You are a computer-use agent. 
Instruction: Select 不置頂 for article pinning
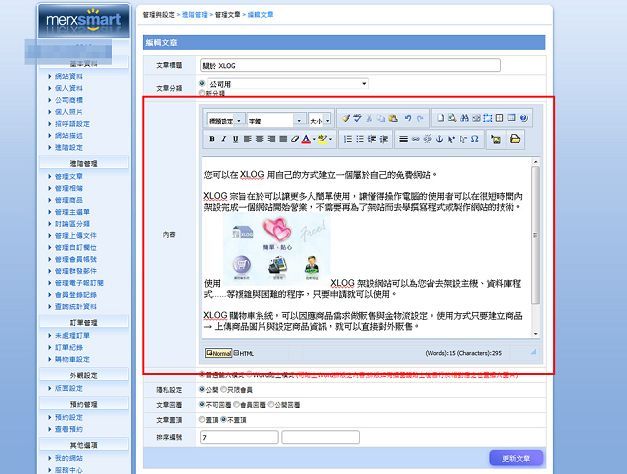click(x=224, y=420)
